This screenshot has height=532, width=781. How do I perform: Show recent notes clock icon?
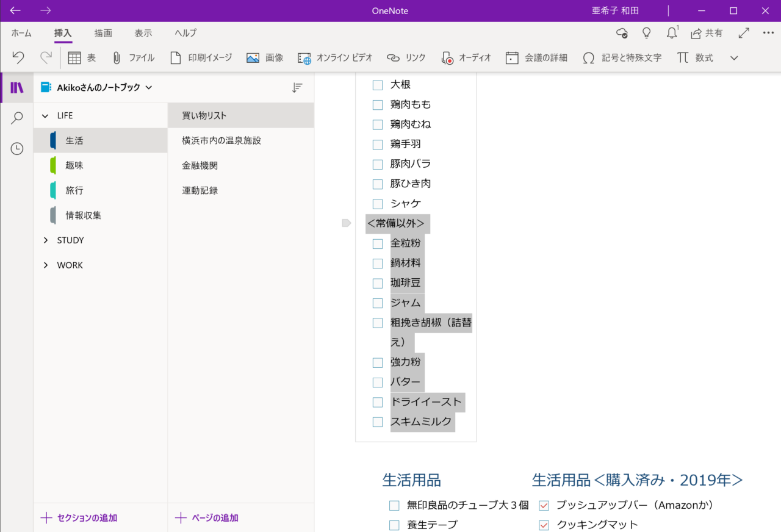pyautogui.click(x=17, y=148)
